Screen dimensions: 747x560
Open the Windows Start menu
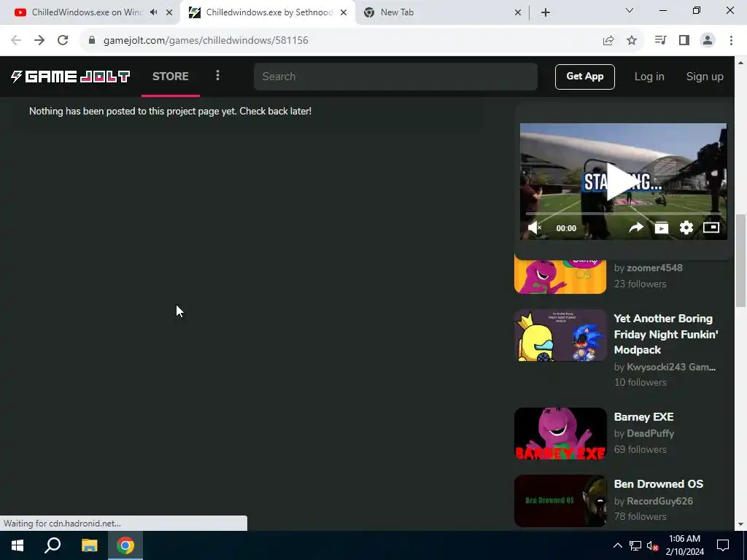click(18, 545)
